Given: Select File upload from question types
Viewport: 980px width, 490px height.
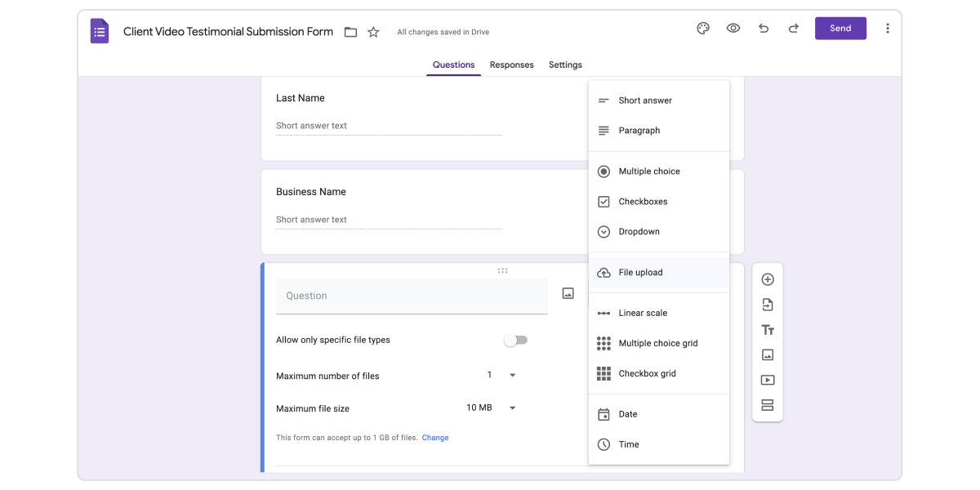Looking at the screenshot, I should (x=658, y=273).
